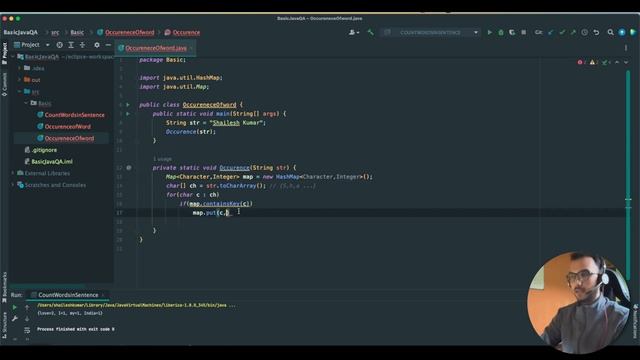This screenshot has width=640, height=360.
Task: Click gutter icon beside Occurence method
Action: pos(129,168)
